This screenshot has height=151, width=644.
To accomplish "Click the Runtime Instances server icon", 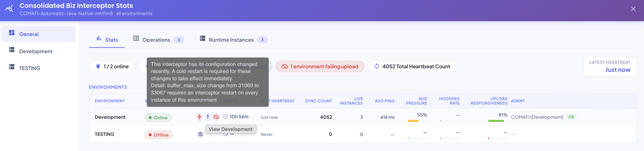I will click(203, 38).
